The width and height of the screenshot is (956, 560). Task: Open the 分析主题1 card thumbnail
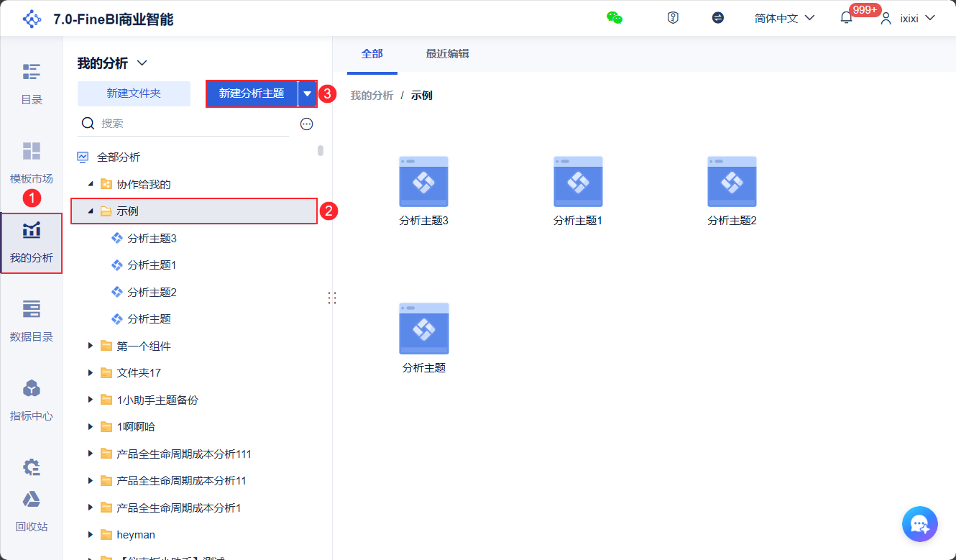click(x=578, y=182)
